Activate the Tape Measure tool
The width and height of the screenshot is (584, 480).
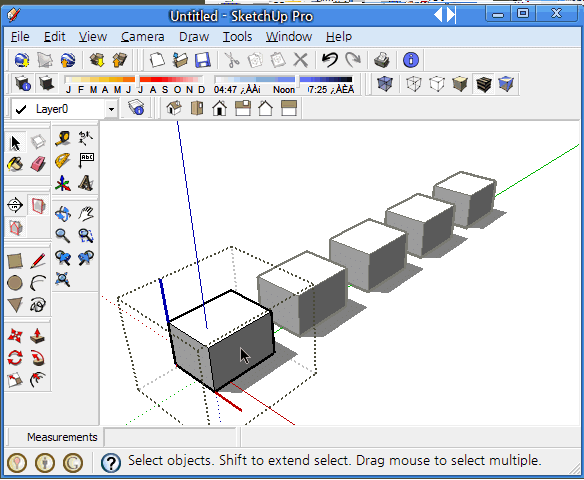[x=63, y=138]
